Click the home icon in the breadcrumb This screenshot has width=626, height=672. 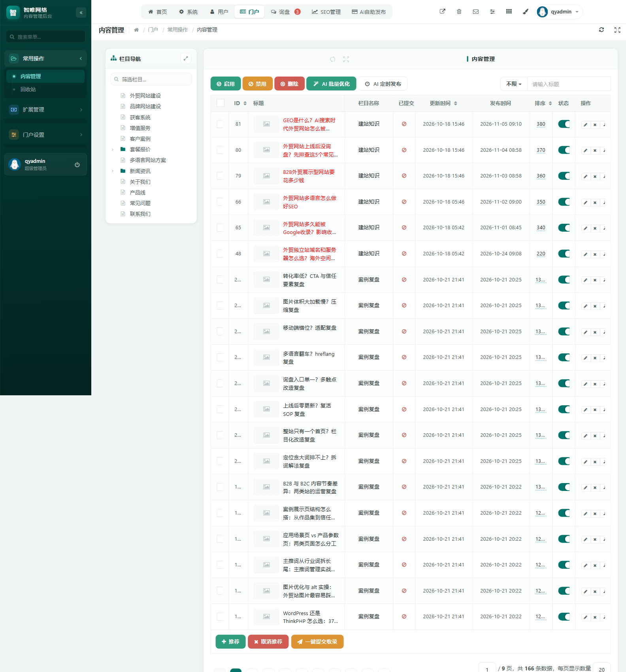coord(136,30)
